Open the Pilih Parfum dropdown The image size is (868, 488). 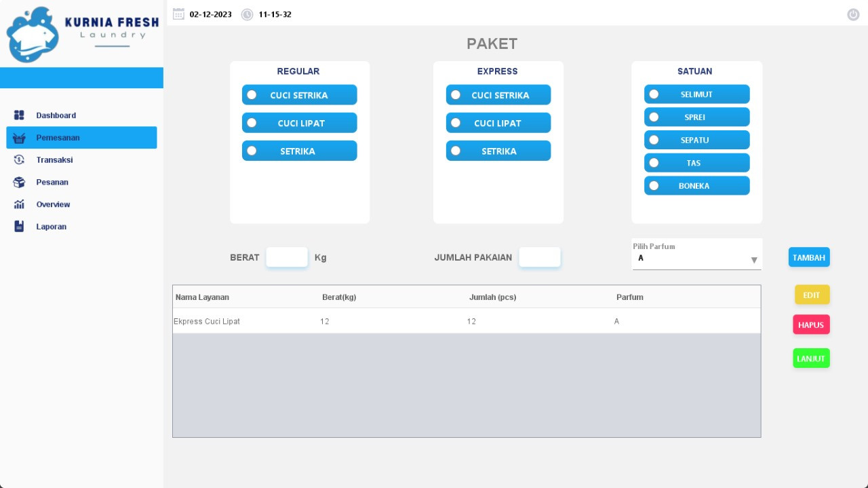pos(696,259)
